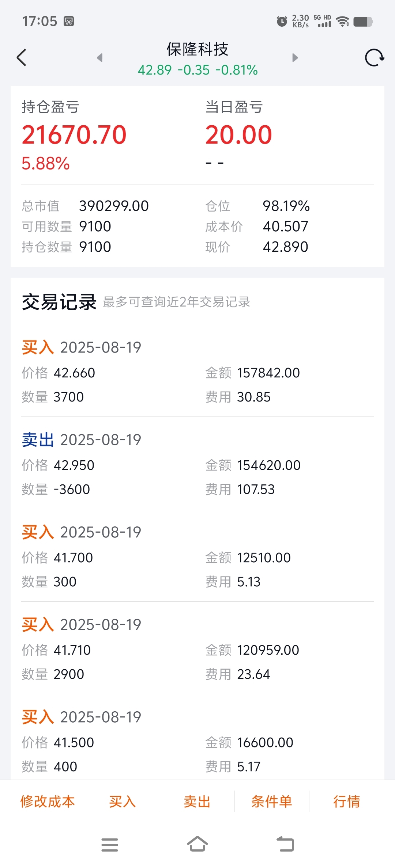Open 修改成本 to edit cost
This screenshot has width=395, height=868.
coord(48,802)
